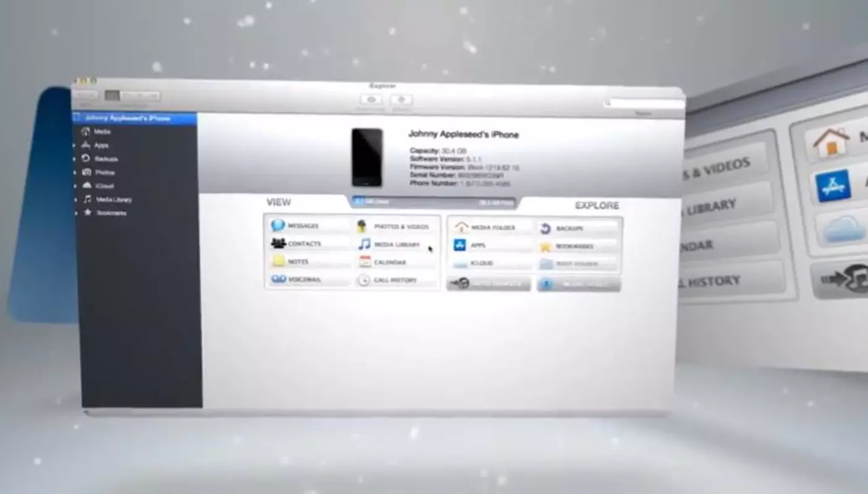Expand the iCloud sidebar item arrow
The height and width of the screenshot is (494, 868).
75,186
